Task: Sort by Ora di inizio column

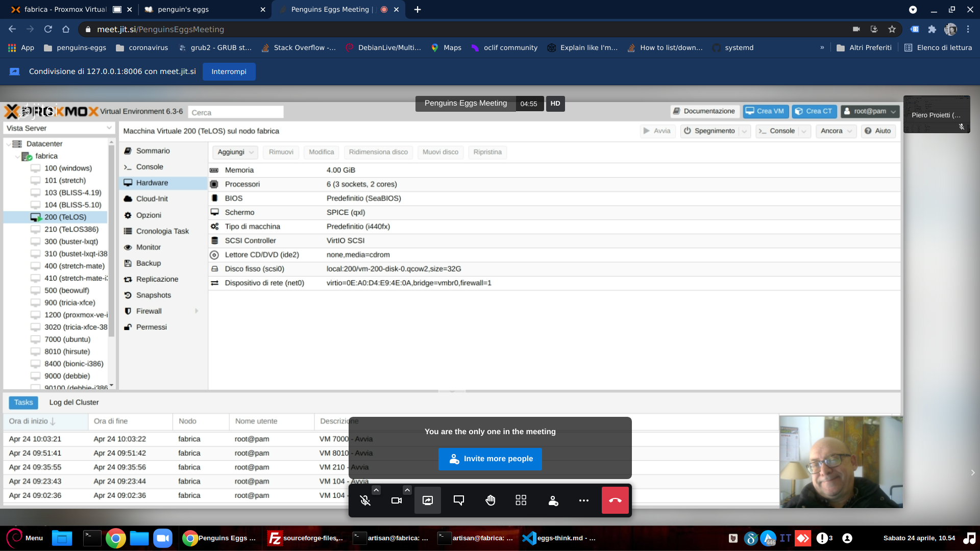Action: click(45, 421)
